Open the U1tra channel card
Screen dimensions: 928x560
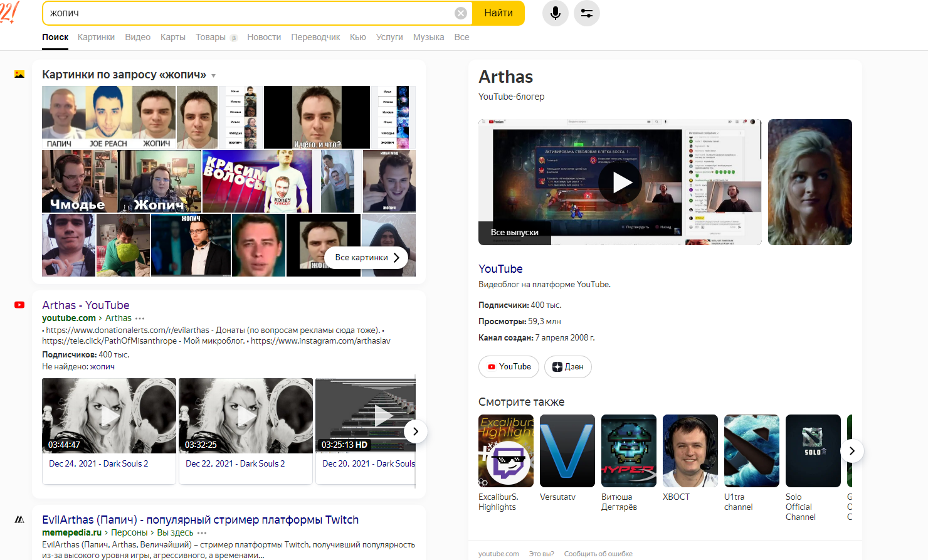pyautogui.click(x=752, y=463)
